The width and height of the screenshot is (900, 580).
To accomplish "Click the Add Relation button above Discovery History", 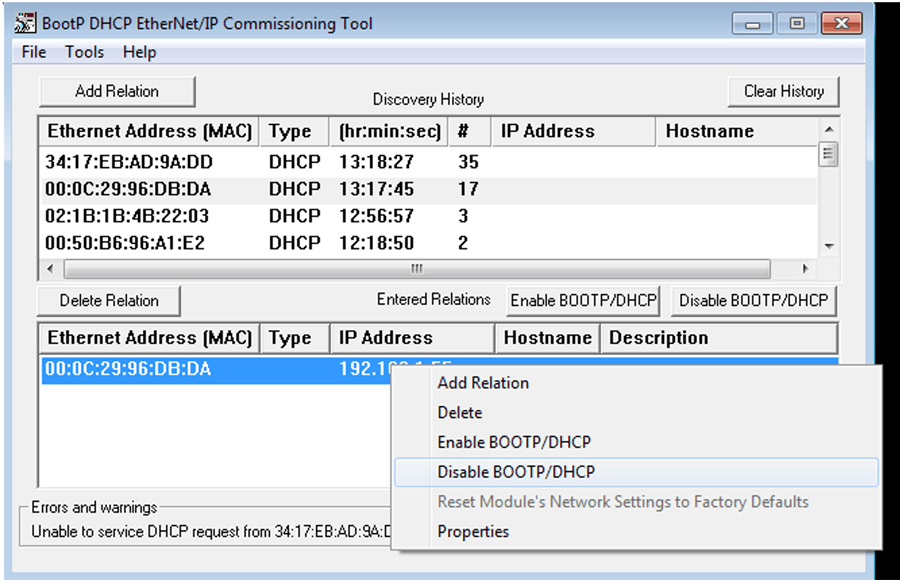I will point(117,91).
